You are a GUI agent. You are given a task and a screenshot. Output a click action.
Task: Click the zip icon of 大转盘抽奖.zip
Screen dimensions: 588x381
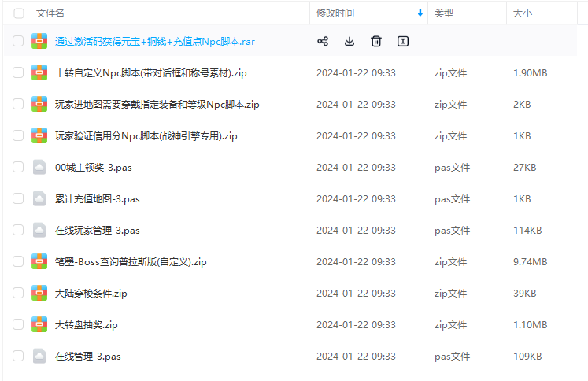click(39, 324)
